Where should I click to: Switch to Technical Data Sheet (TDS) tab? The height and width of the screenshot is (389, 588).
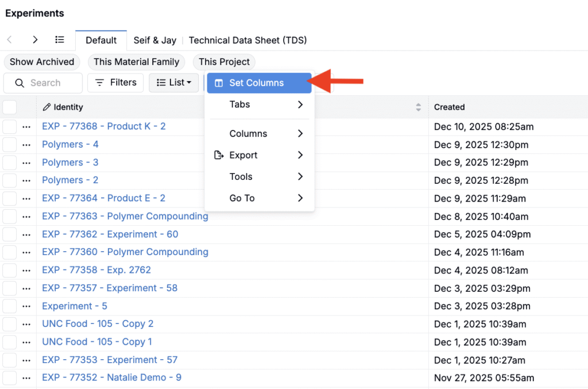tap(247, 40)
